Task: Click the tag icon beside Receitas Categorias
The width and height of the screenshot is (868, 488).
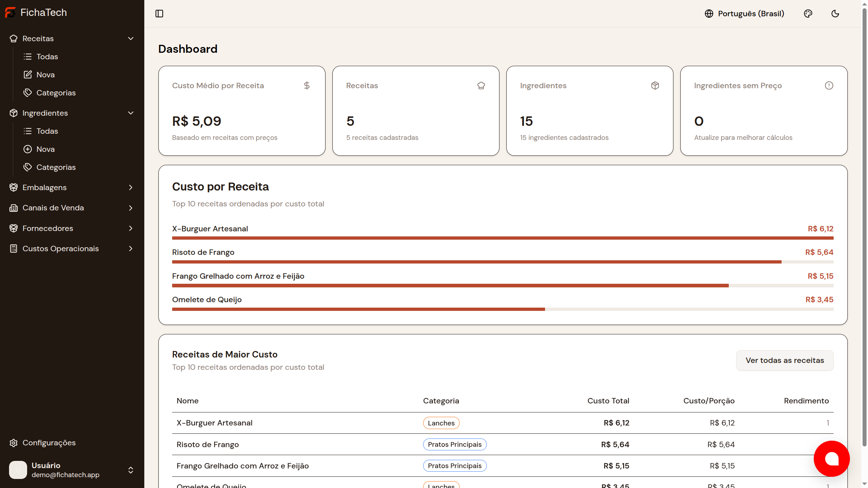Action: coord(28,93)
